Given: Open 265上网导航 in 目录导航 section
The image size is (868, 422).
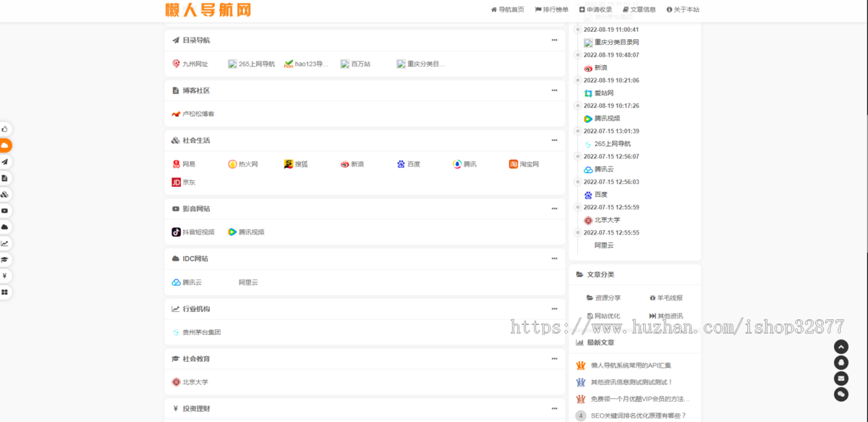Looking at the screenshot, I should [252, 64].
